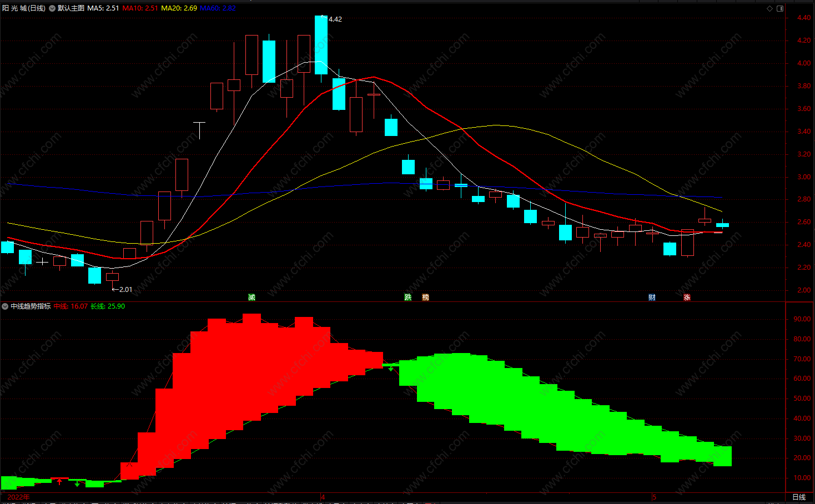Click the green 减 event marker

coord(251,298)
